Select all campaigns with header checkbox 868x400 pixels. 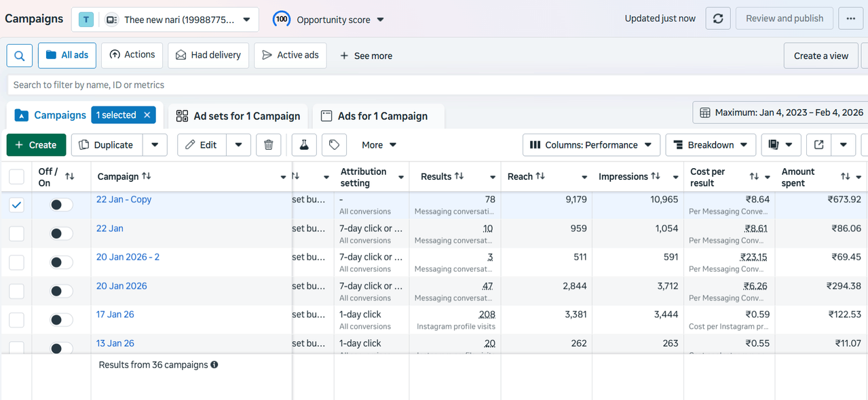click(16, 177)
